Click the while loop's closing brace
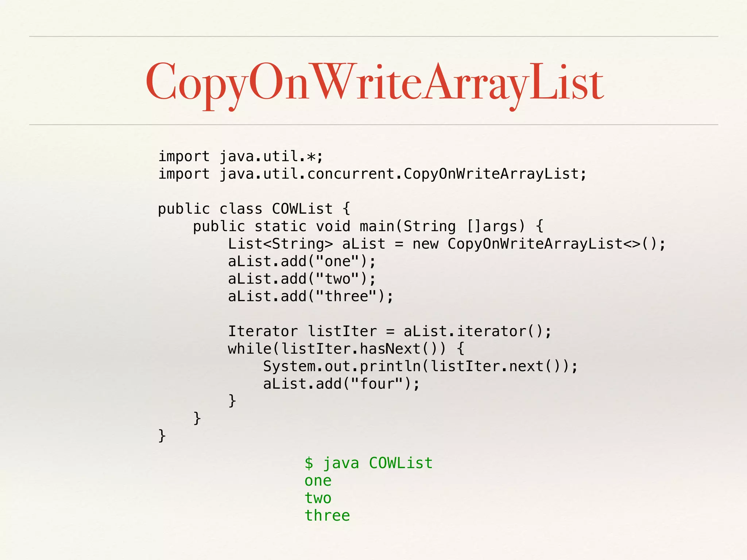The image size is (747, 560). [232, 400]
